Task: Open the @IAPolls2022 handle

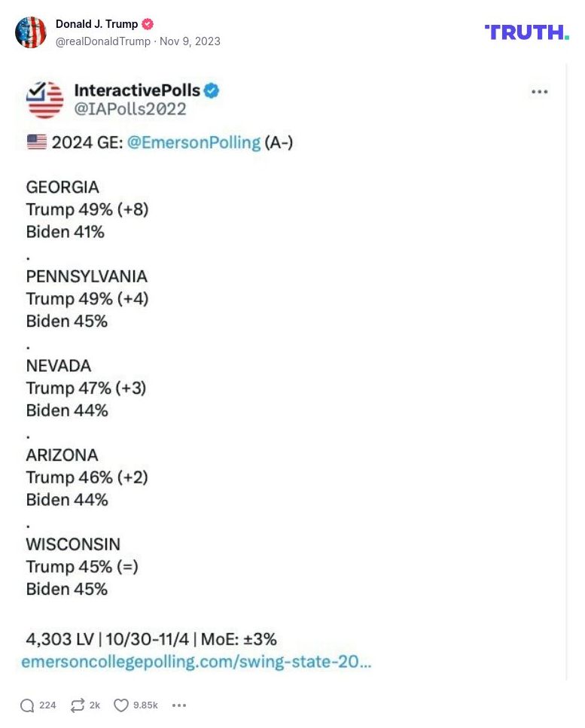Action: pyautogui.click(x=130, y=110)
